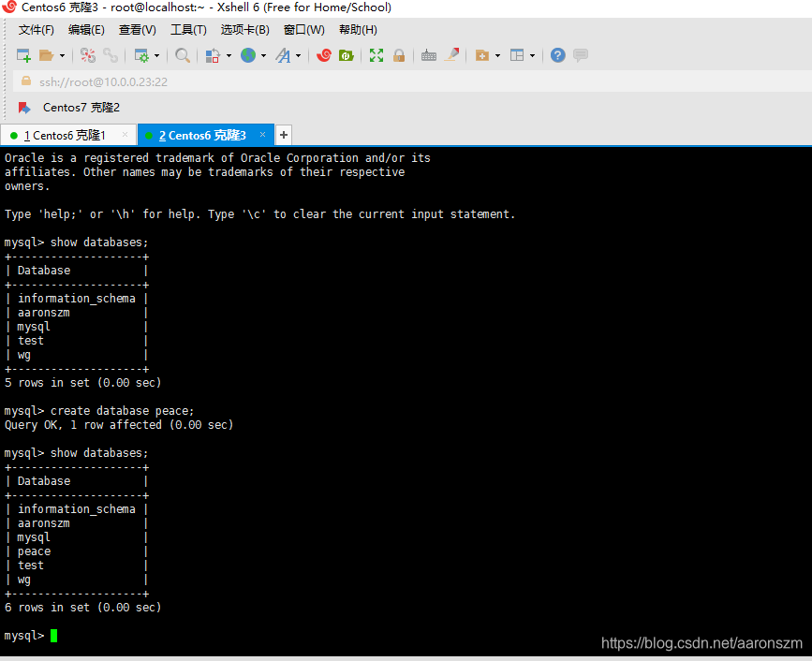Open the Centos7 克隆2 quick session link
This screenshot has height=661, width=812.
click(x=81, y=108)
